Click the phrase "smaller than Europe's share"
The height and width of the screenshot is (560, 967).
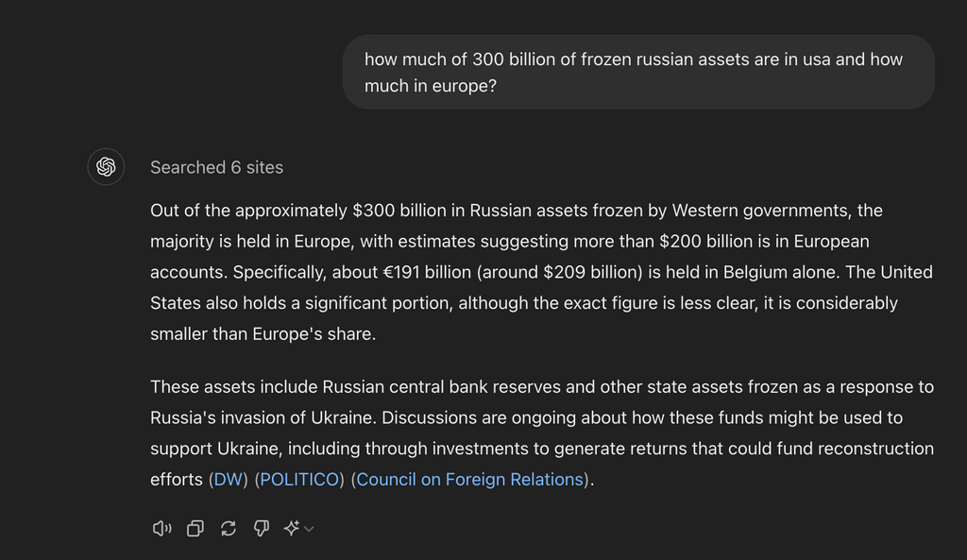(262, 333)
